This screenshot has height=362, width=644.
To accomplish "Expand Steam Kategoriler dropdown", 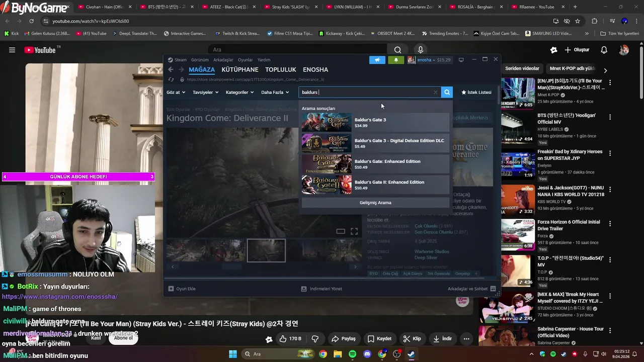I will click(239, 93).
